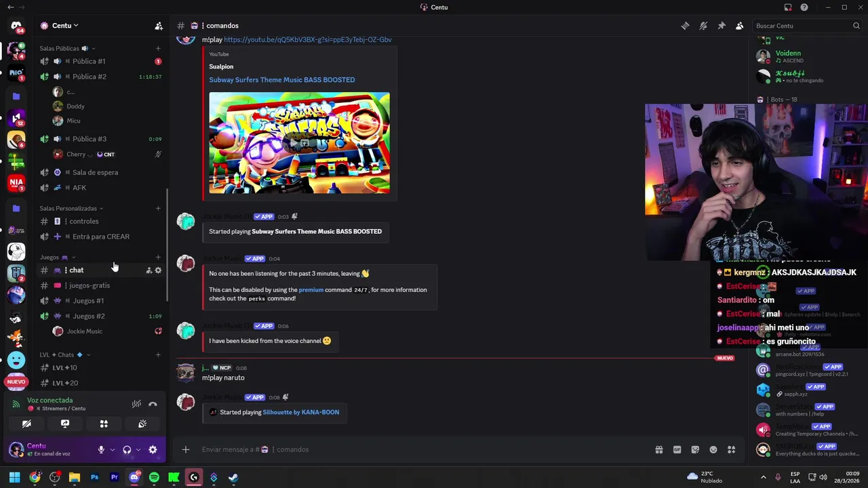Select member Voidenn in member list

click(x=788, y=53)
